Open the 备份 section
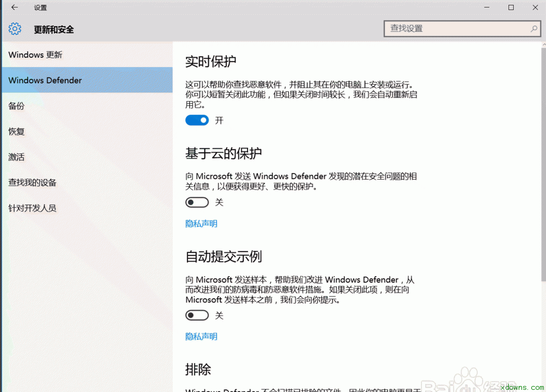 [87, 106]
